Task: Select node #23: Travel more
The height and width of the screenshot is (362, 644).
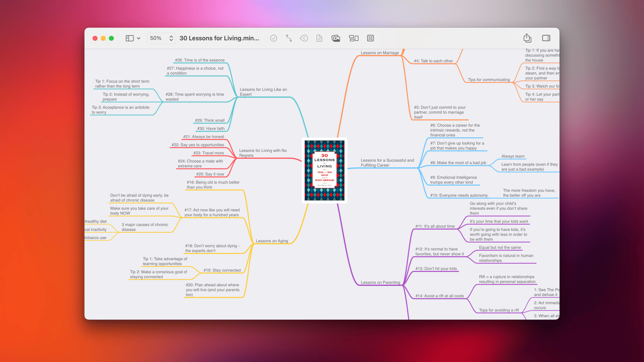Action: (x=208, y=153)
